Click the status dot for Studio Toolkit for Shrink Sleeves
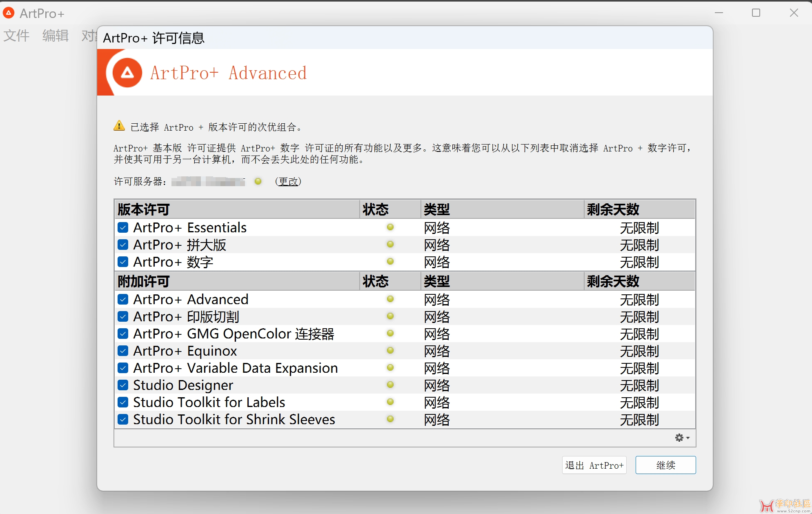812x514 pixels. tap(390, 419)
